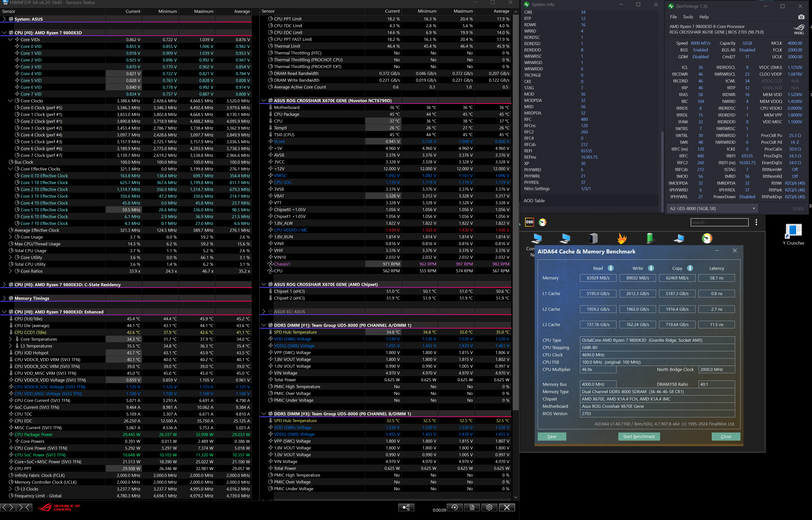Click the HWiNFO share network icon
This screenshot has width=812, height=520.
point(406,507)
